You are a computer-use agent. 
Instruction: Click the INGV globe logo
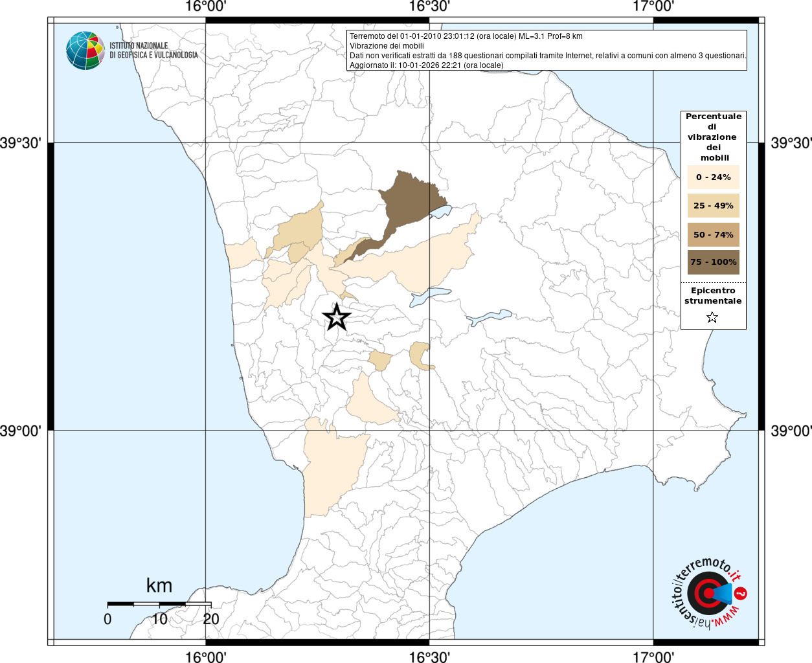coord(85,51)
